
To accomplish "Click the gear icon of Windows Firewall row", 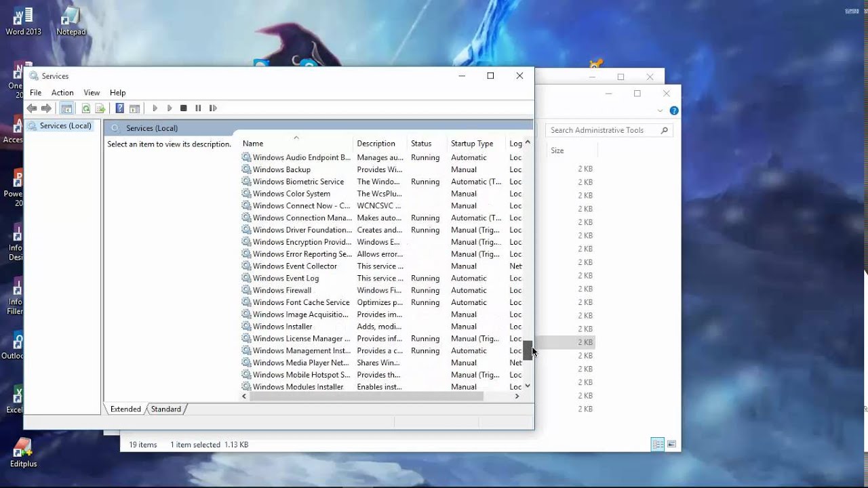I will point(246,290).
